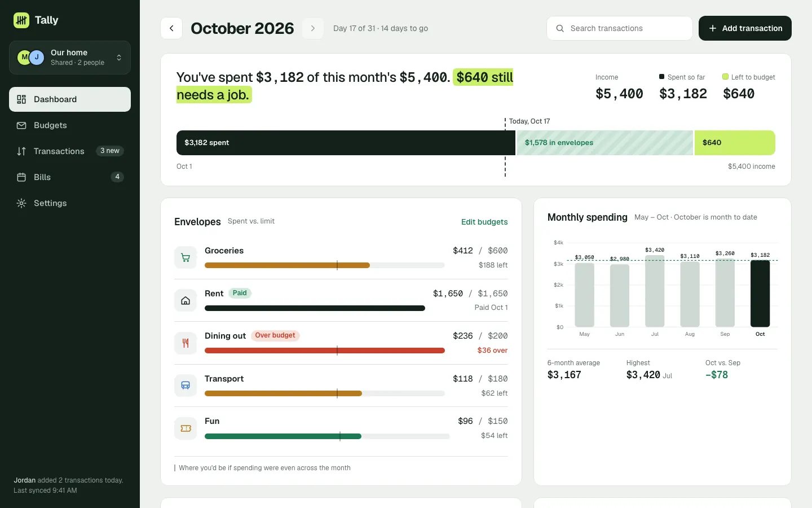This screenshot has width=812, height=508.
Task: Open the Settings page
Action: (x=70, y=203)
